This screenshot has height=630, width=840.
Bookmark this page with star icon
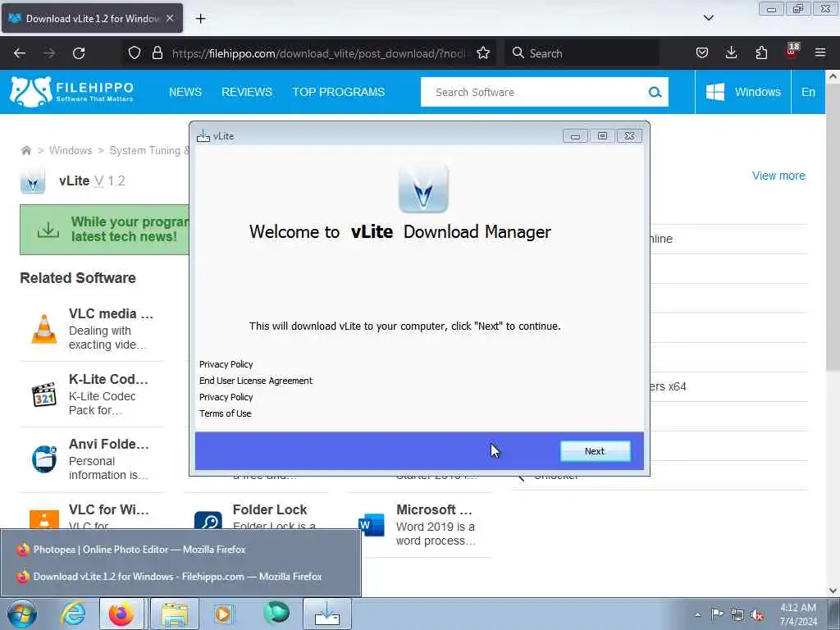(x=483, y=52)
